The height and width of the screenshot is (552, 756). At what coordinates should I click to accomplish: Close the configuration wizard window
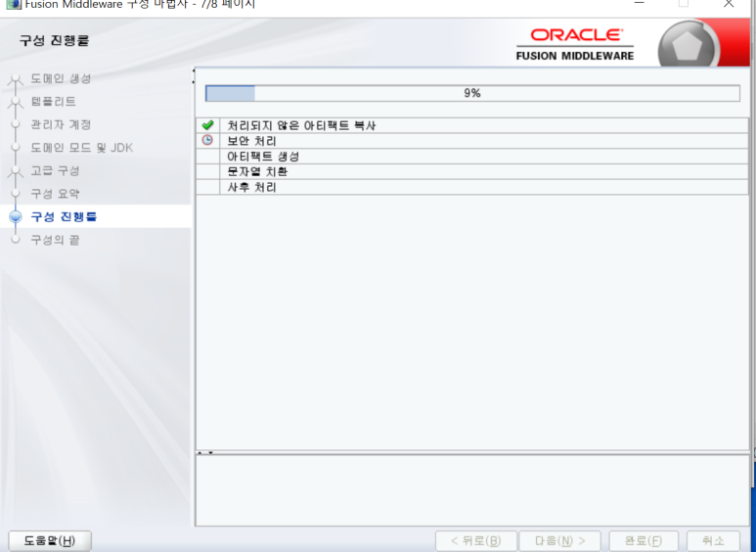[x=729, y=4]
